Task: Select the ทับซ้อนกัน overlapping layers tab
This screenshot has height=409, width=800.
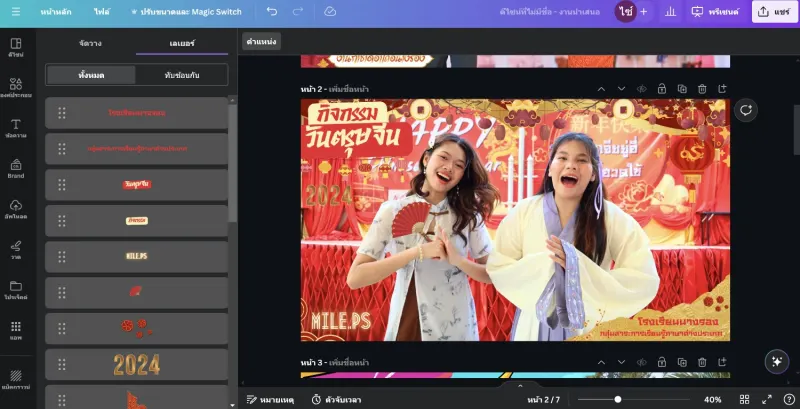Action: [x=182, y=75]
